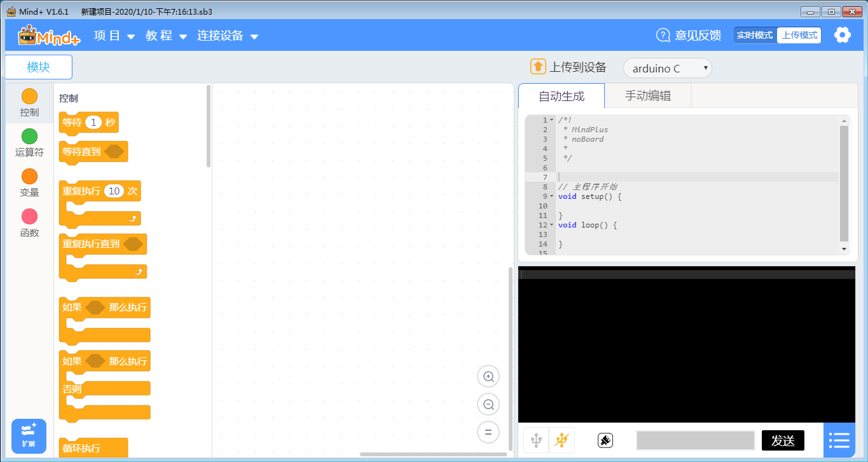Open the 连接设备 menu
The width and height of the screenshot is (868, 462).
coord(228,36)
